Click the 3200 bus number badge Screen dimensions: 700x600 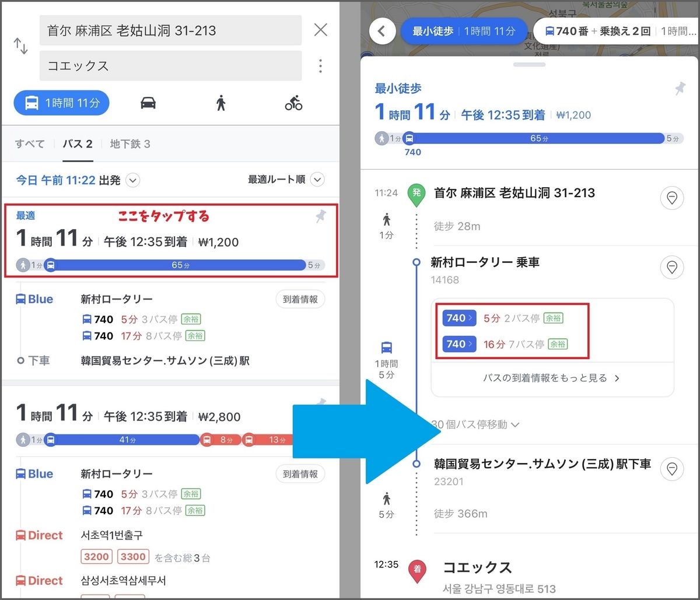point(97,557)
